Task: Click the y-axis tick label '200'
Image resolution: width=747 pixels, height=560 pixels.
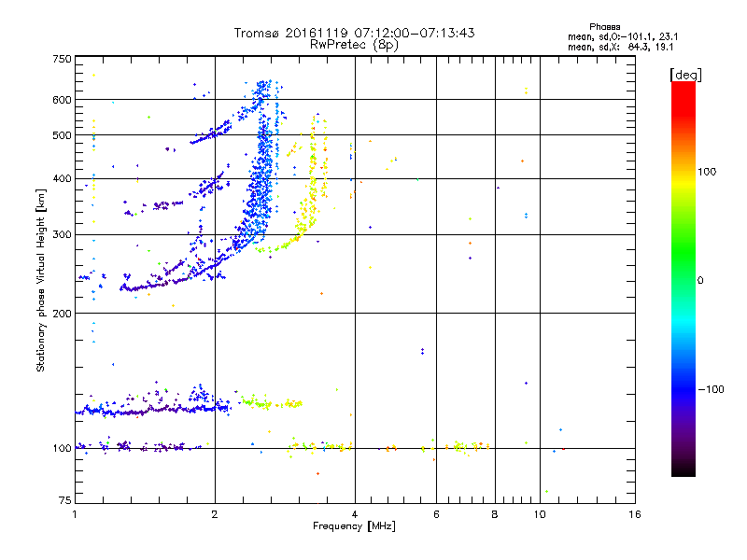Action: pos(62,314)
